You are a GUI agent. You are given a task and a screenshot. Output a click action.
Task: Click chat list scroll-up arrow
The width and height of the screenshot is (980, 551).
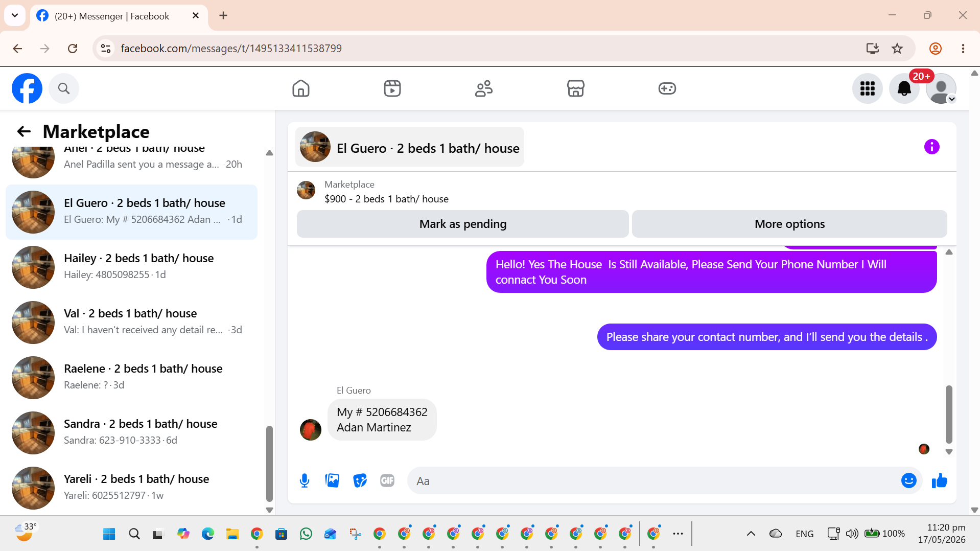coord(269,153)
